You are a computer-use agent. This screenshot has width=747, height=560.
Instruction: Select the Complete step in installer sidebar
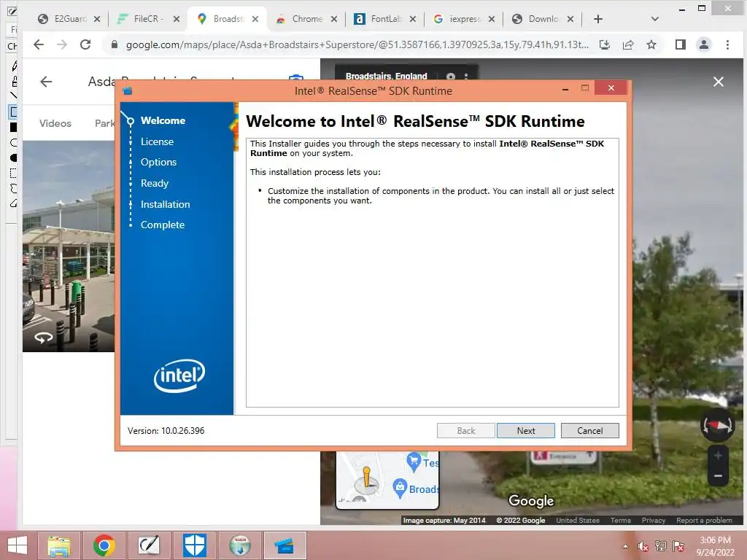(162, 225)
